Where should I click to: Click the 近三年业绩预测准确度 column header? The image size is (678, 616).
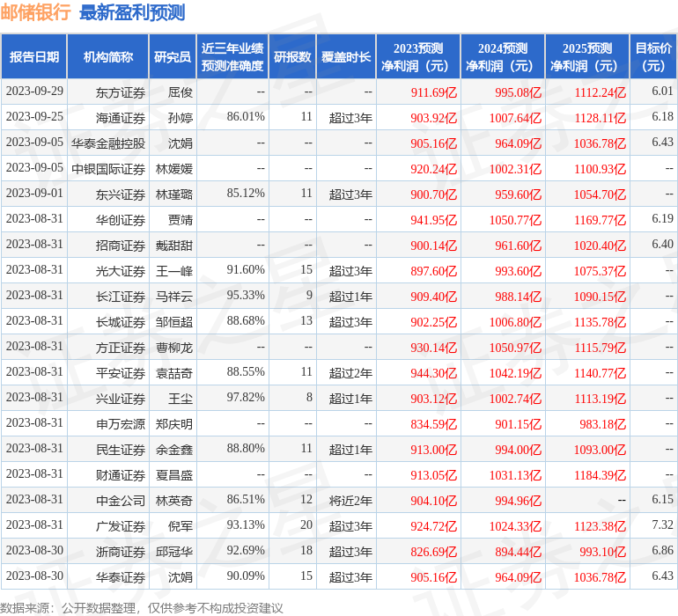coord(232,56)
